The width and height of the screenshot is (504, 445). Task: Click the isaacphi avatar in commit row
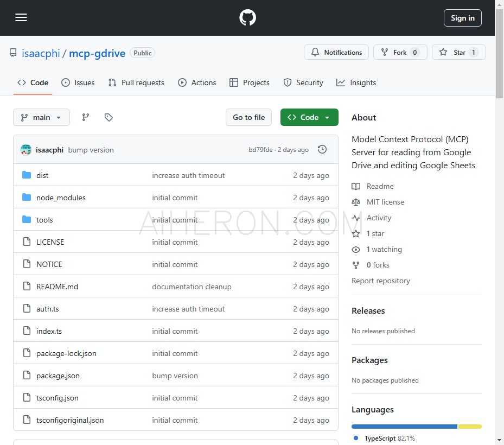25,150
